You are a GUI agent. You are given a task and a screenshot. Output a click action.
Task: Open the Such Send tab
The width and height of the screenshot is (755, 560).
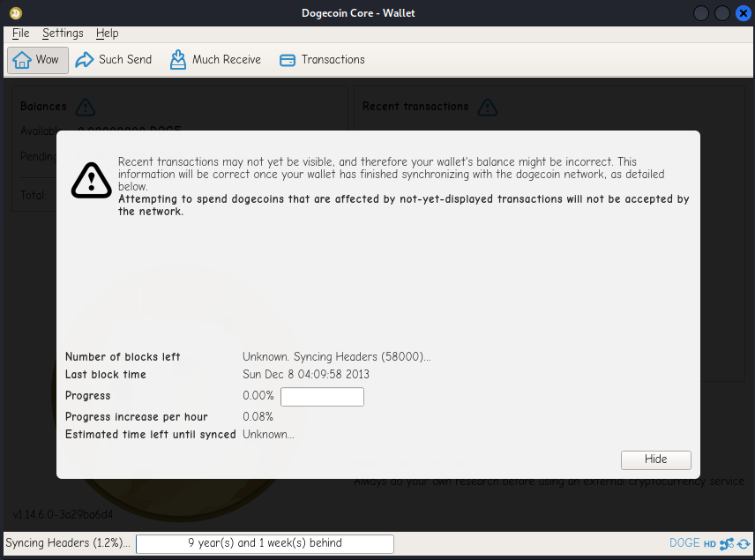[x=114, y=60]
